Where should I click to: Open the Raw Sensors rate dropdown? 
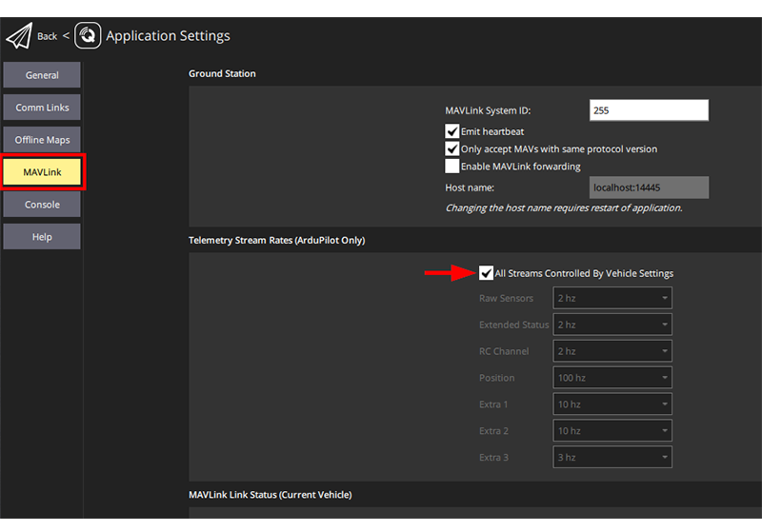tap(612, 298)
